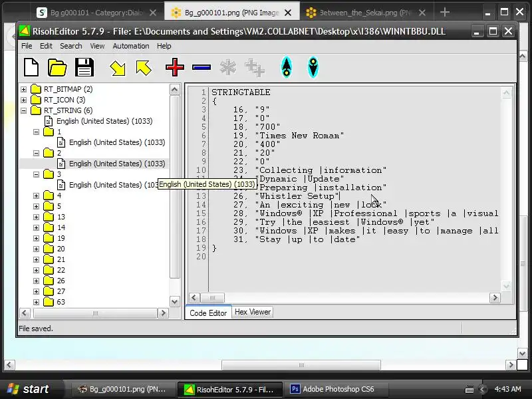532x399 pixels.
Task: Click the cyan up arrow move icon
Action: click(x=287, y=67)
